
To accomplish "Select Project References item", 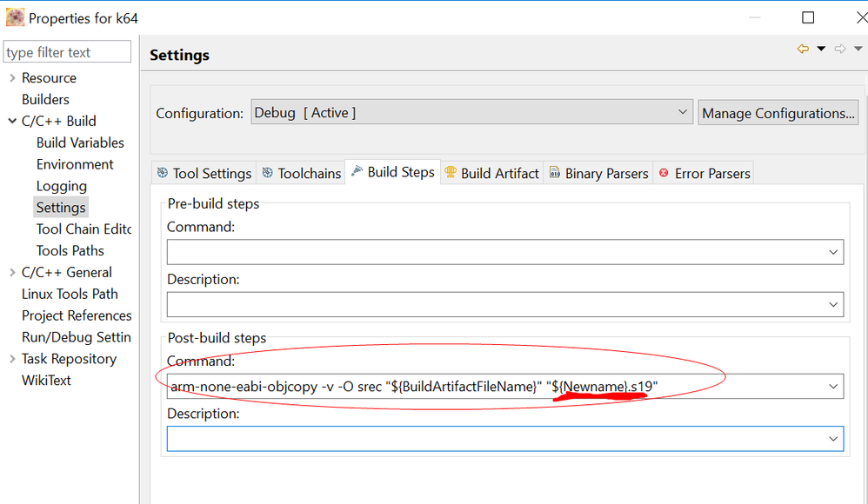I will (77, 315).
